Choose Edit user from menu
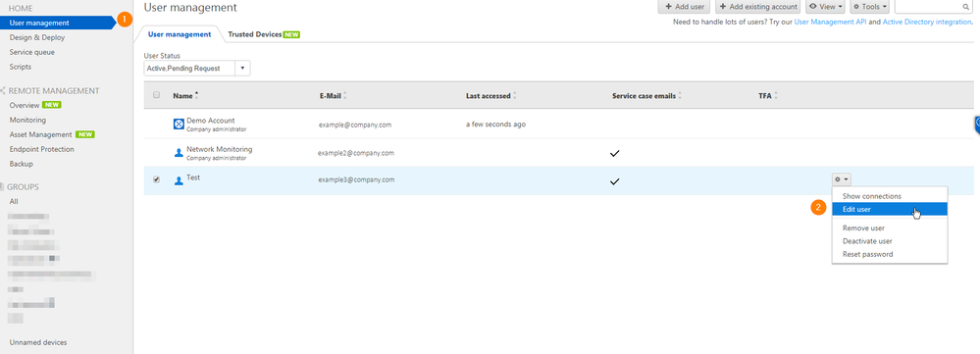 click(890, 209)
